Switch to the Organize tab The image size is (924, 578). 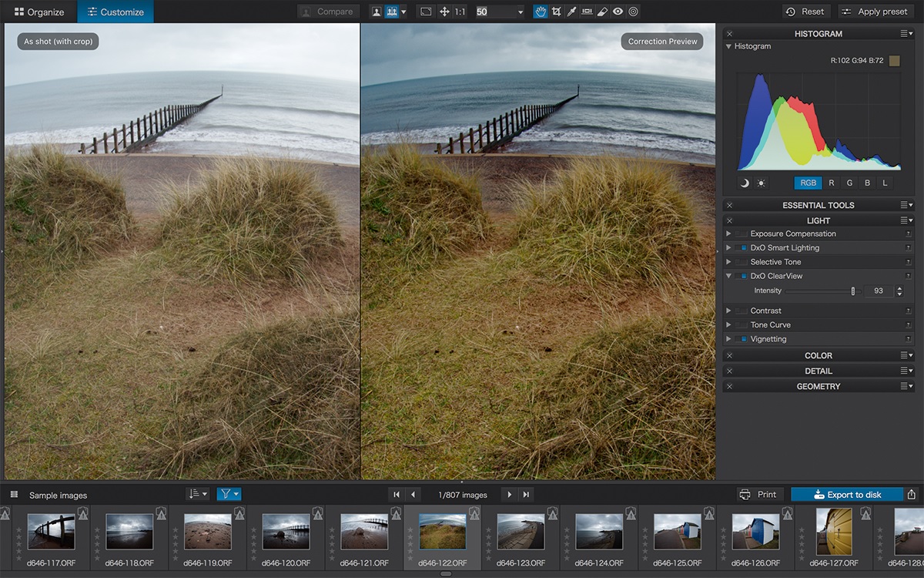tap(38, 12)
